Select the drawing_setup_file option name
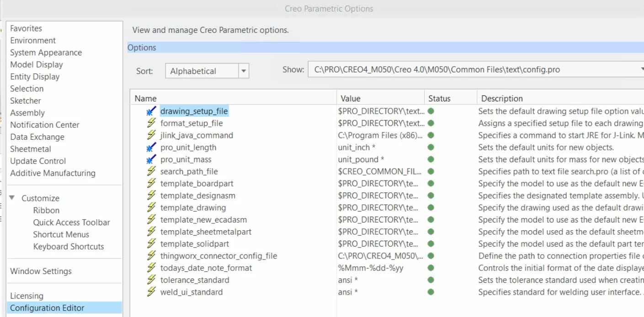Screen dimensions: 644x317 [x=194, y=111]
